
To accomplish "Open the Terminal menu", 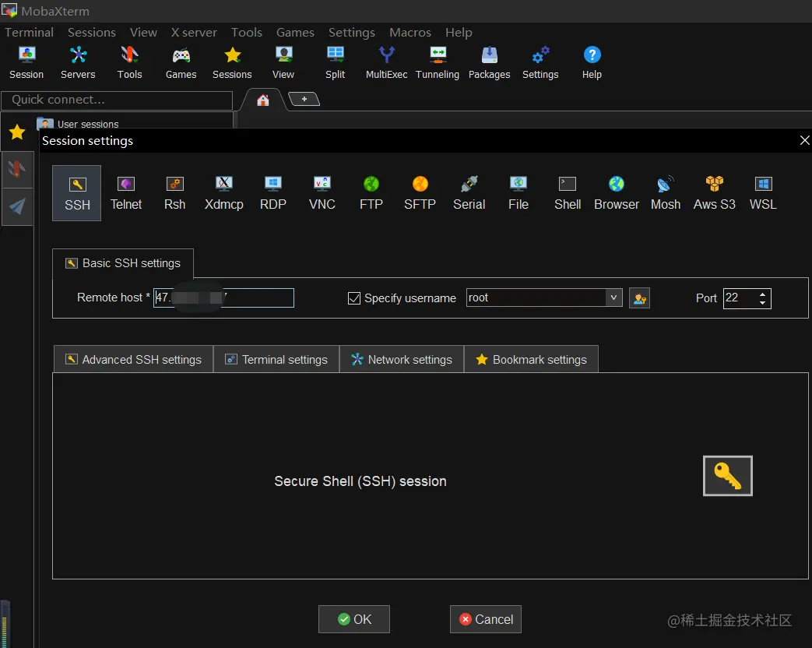I will click(x=29, y=33).
